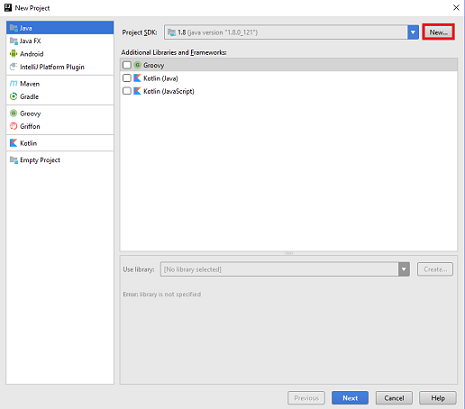
Task: Click the Kotlin (Java) framework icon
Action: point(137,78)
